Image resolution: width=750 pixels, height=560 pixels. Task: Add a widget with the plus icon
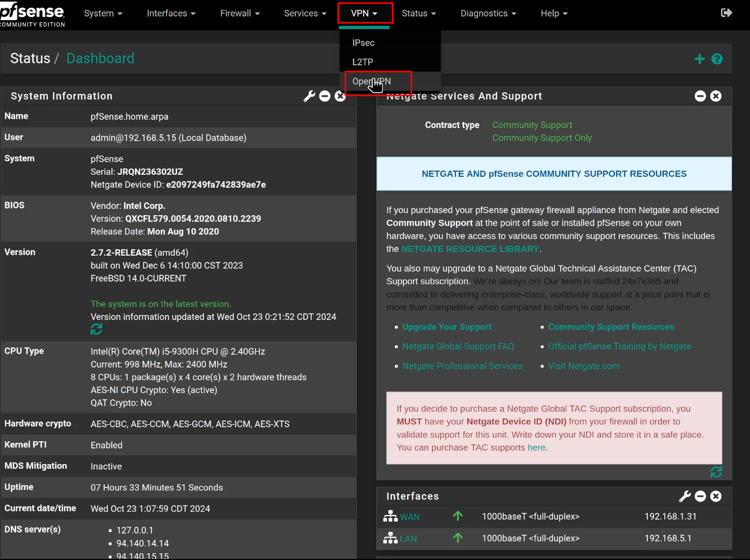(x=700, y=59)
